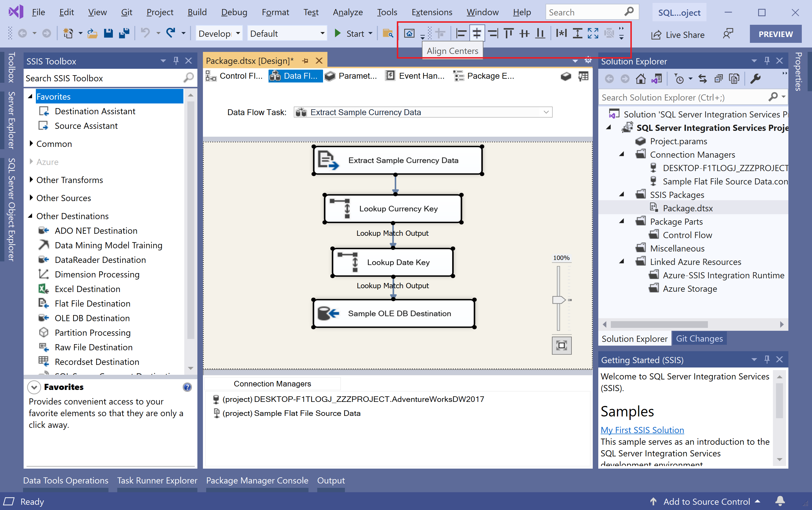Open Properties wrench icon in Solution Explorer

coord(755,79)
